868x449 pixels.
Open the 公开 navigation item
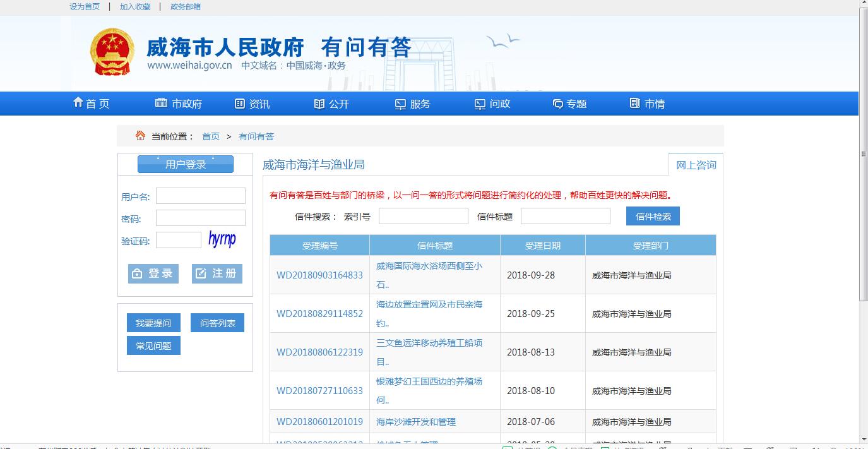pos(331,104)
